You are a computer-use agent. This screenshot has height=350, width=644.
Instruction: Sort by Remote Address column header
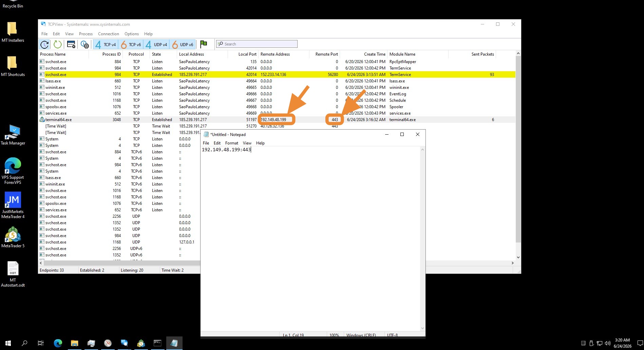click(284, 54)
